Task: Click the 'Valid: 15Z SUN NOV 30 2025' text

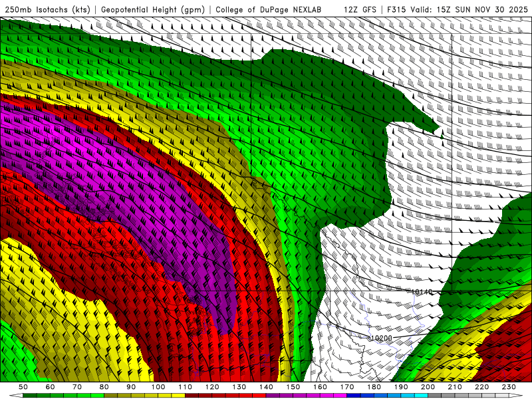Action: 469,9
